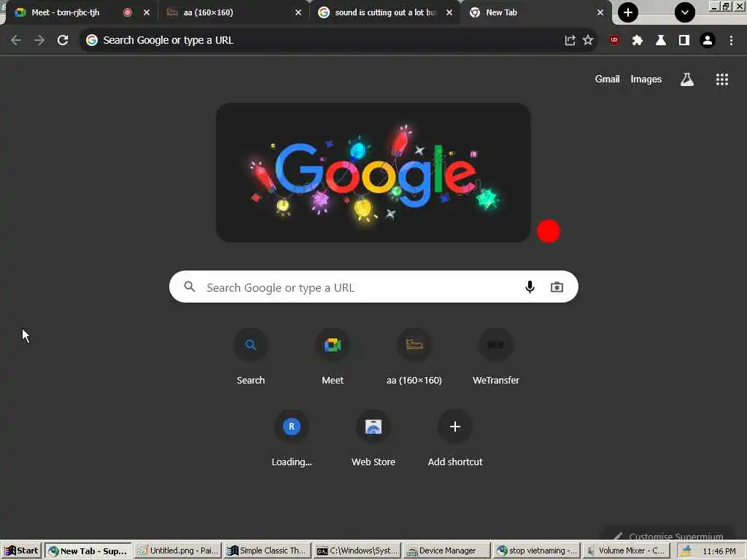Search by image with camera icon
Image resolution: width=747 pixels, height=560 pixels.
[557, 287]
